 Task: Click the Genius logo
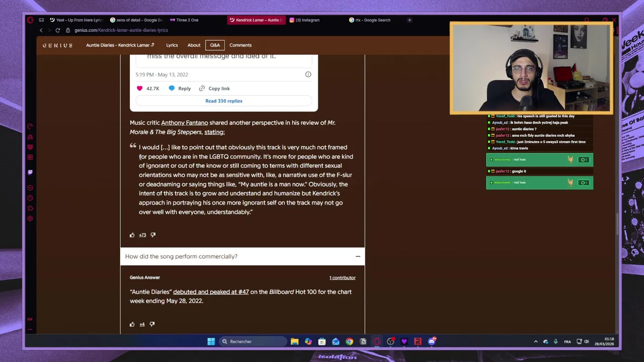pos(57,45)
